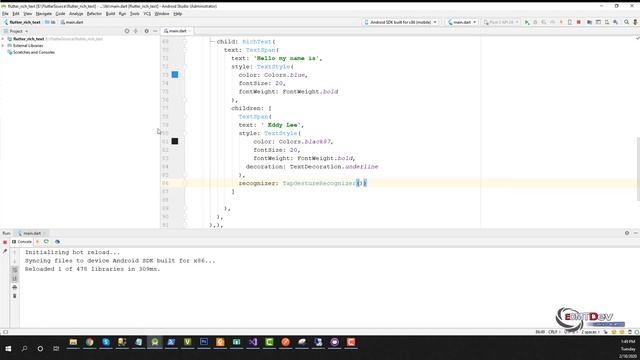Click the hide minus icon in Project panel
Image resolution: width=640 pixels, height=360 pixels.
click(x=155, y=31)
